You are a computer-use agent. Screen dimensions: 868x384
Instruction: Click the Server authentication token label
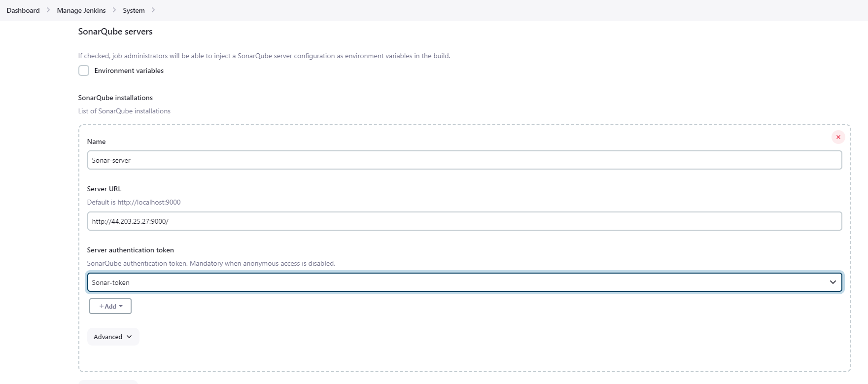tap(130, 250)
